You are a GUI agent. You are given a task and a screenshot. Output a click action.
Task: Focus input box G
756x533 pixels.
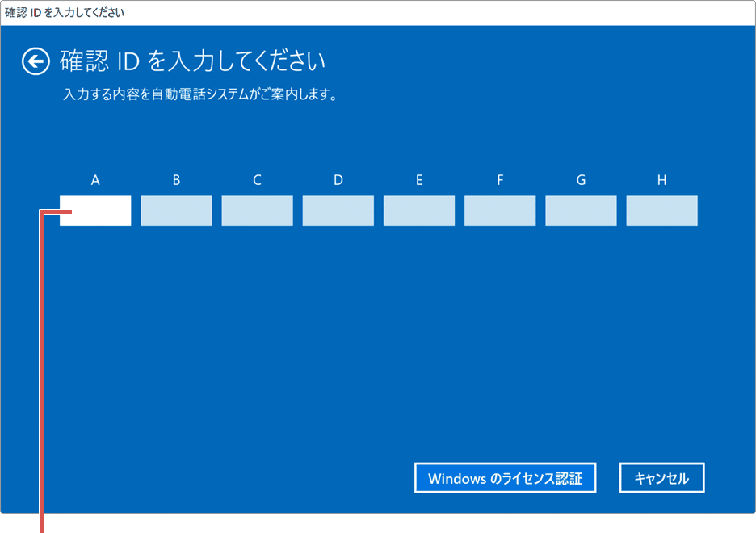(x=581, y=210)
